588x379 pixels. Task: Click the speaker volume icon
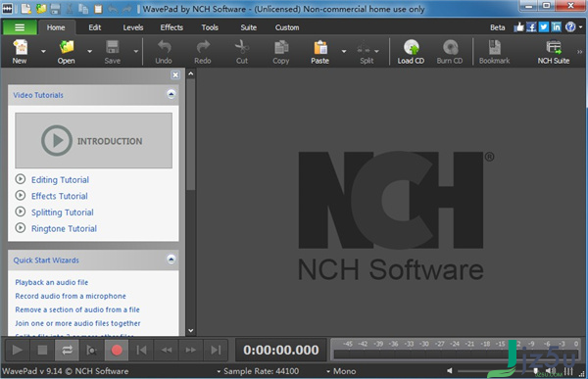(x=449, y=371)
